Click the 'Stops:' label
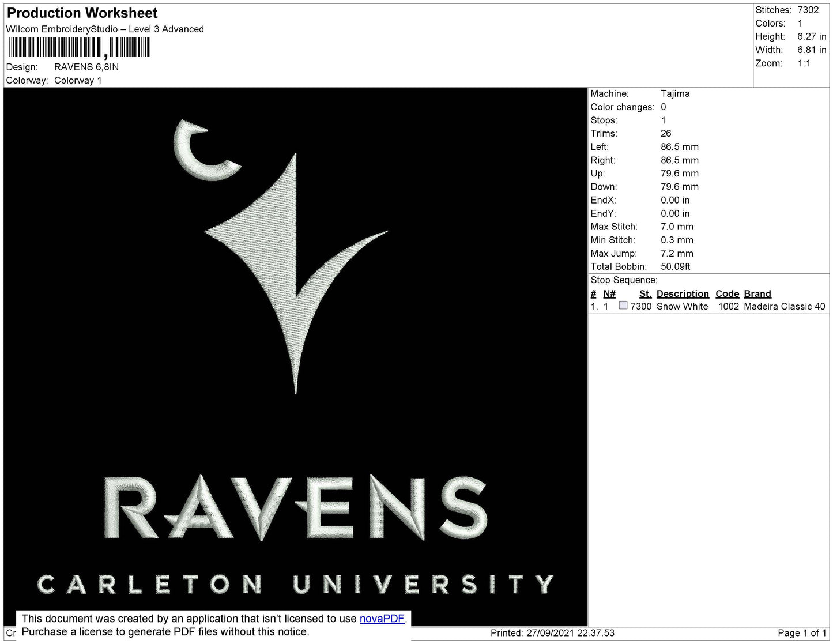Screen dimensions: 833x644 coord(604,120)
